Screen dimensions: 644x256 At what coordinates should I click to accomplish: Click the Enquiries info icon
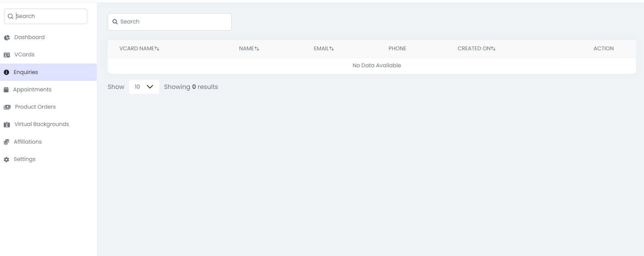pyautogui.click(x=6, y=72)
